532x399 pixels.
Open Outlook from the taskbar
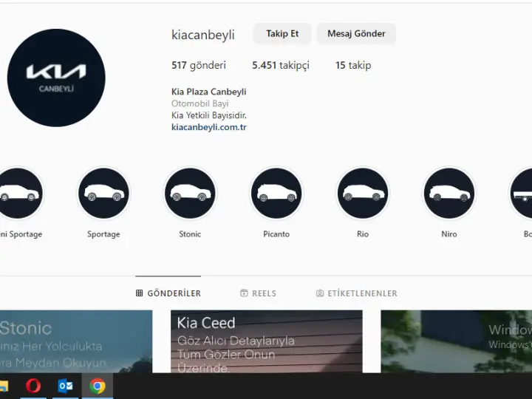coord(65,386)
